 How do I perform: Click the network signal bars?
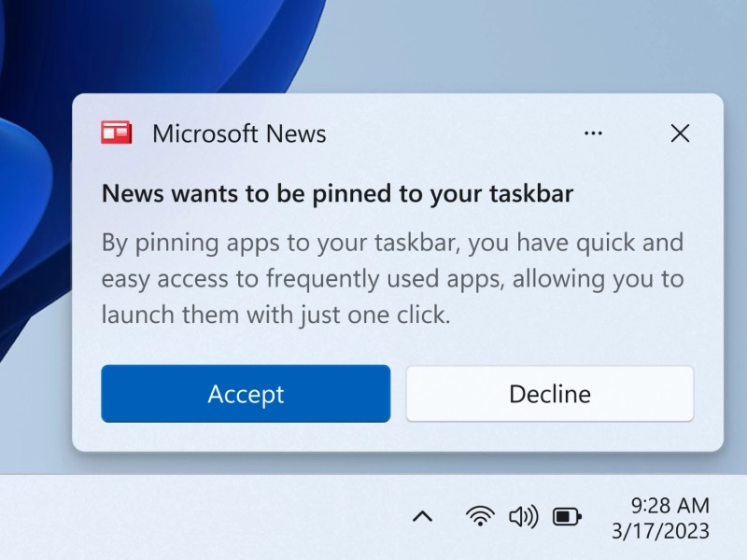coord(480,515)
